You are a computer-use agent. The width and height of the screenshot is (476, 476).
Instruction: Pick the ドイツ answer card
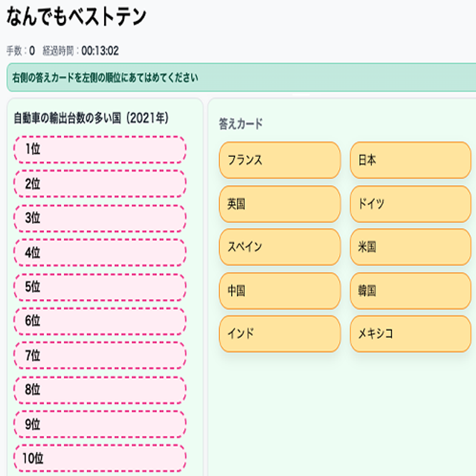[410, 204]
